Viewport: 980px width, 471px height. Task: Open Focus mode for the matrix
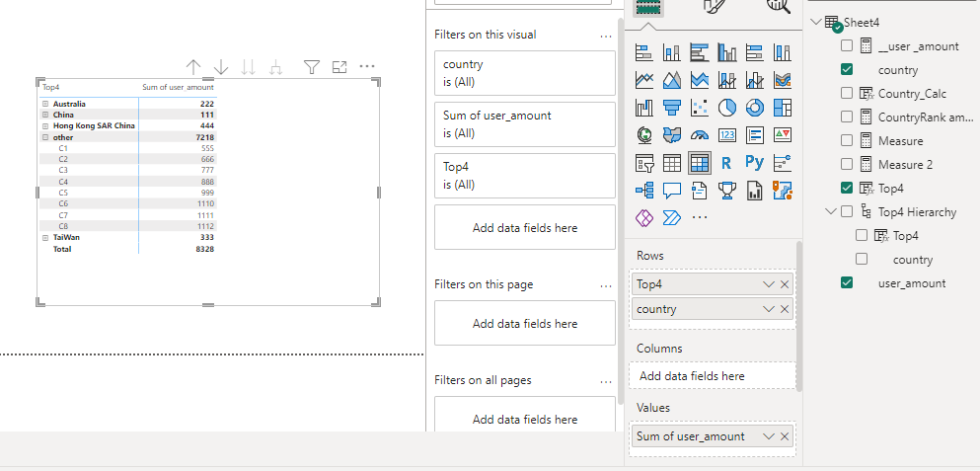[339, 67]
